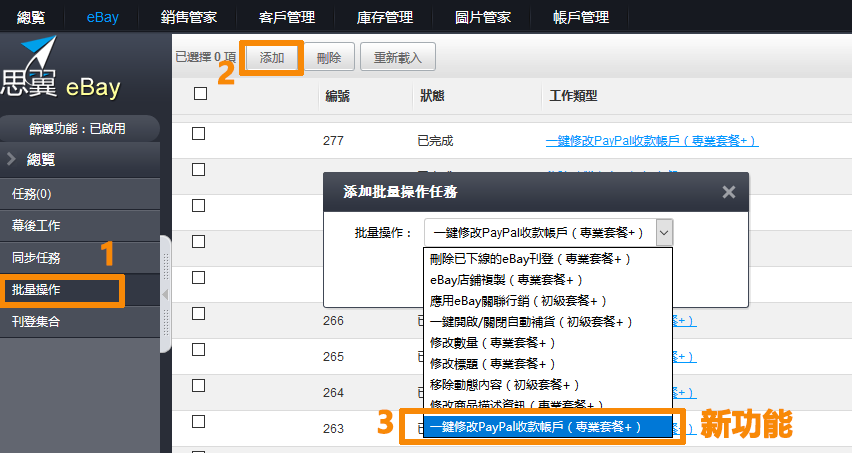Open the 帳戶管理 top menu
This screenshot has height=453, width=852.
pos(580,17)
